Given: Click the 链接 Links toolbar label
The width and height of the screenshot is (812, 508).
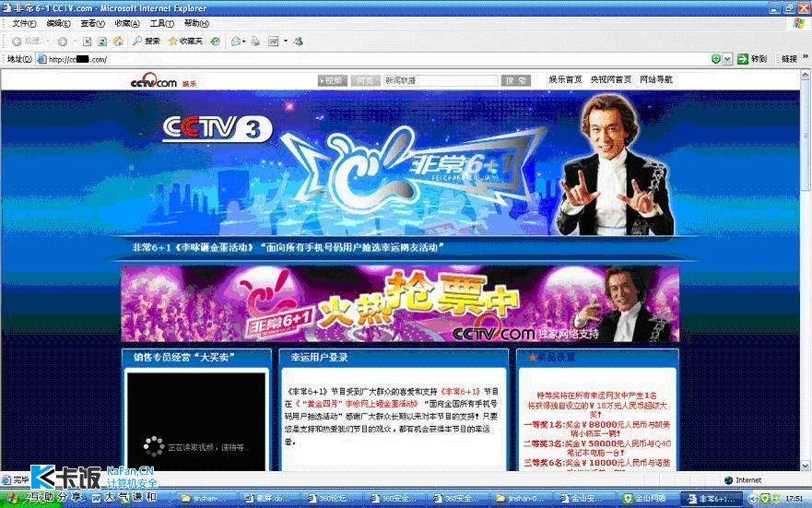Looking at the screenshot, I should point(789,59).
